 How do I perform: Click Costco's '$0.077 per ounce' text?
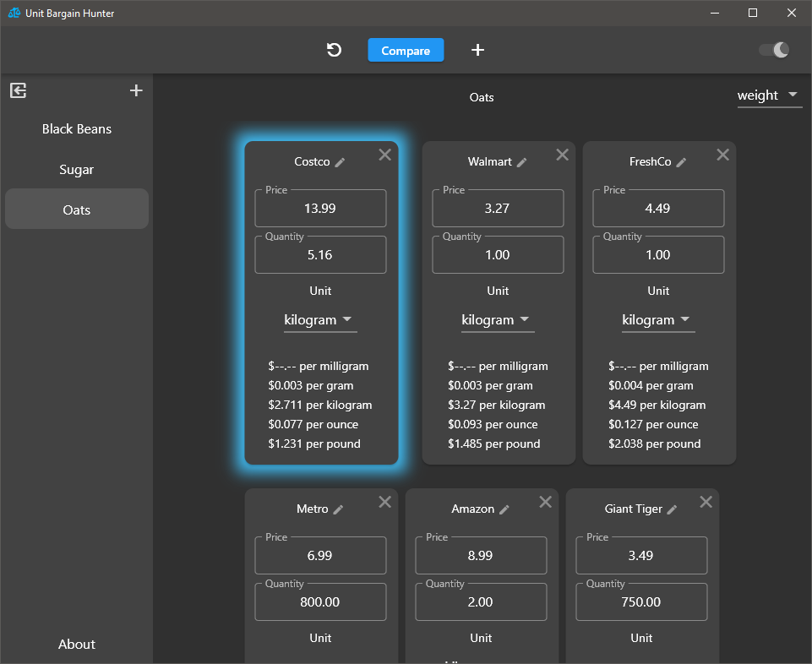313,425
